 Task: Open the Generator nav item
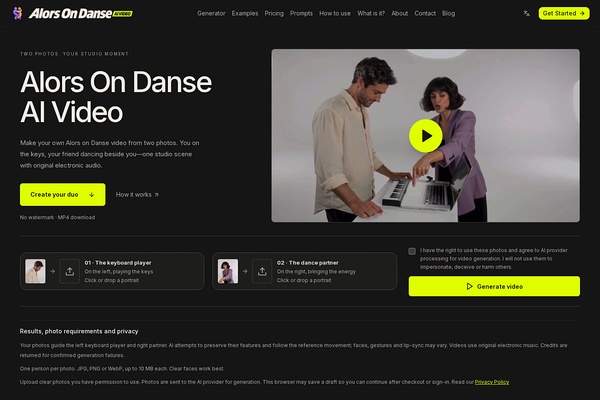pos(211,13)
